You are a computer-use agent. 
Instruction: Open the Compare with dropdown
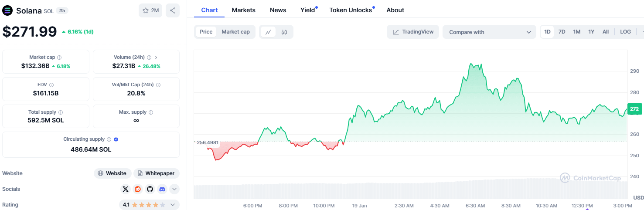[490, 32]
